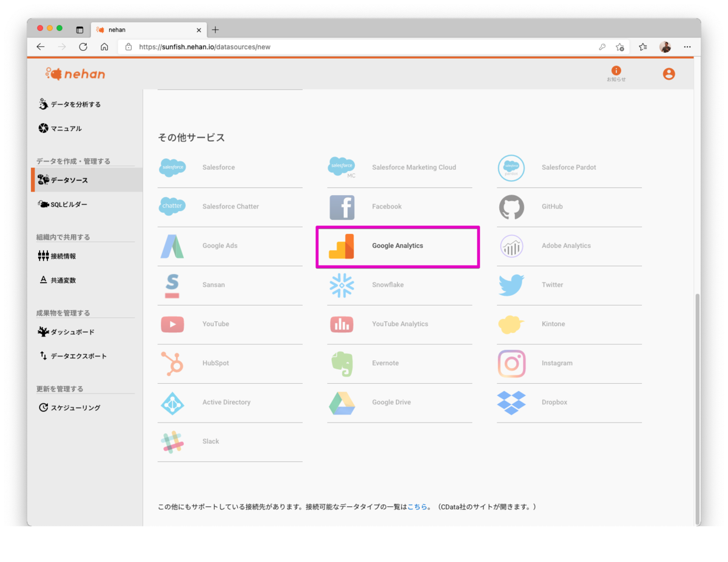This screenshot has height=562, width=728.
Task: Click the Twitter bird icon
Action: pos(511,285)
